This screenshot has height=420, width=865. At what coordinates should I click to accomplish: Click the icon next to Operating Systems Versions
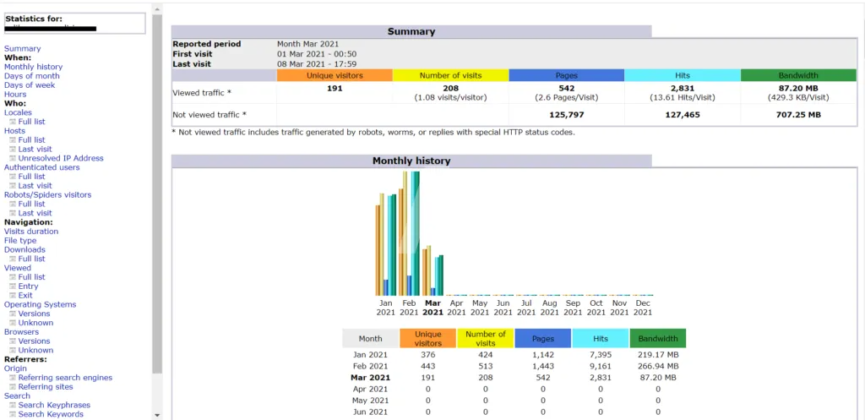13,314
